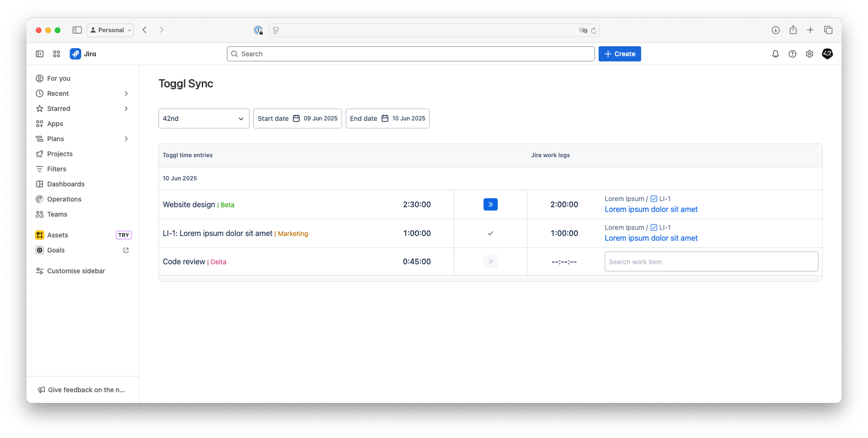Click the 10 Jun 2025 date row
868x438 pixels.
pyautogui.click(x=490, y=179)
